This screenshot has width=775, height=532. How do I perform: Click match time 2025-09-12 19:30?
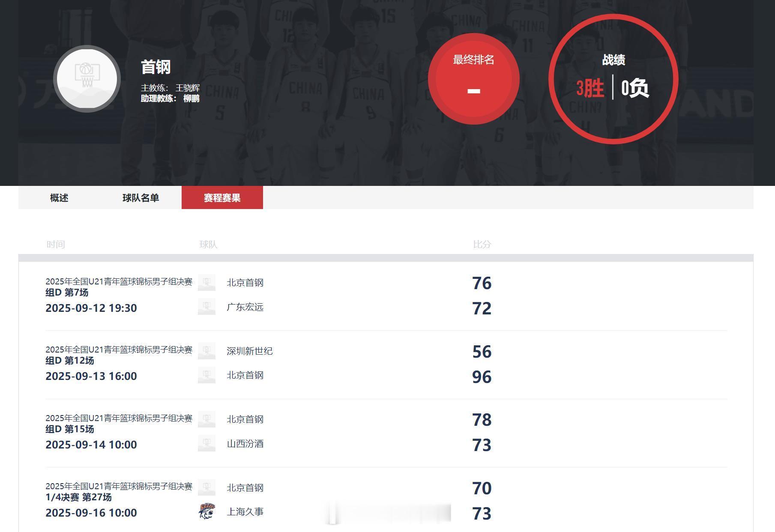point(91,308)
